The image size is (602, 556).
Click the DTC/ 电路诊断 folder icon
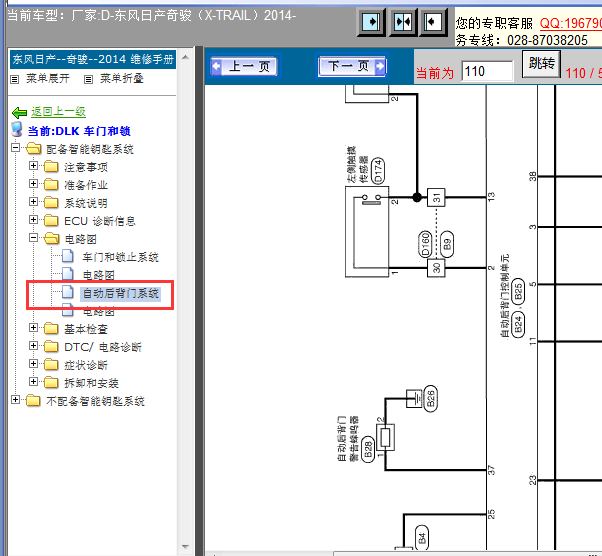(51, 346)
